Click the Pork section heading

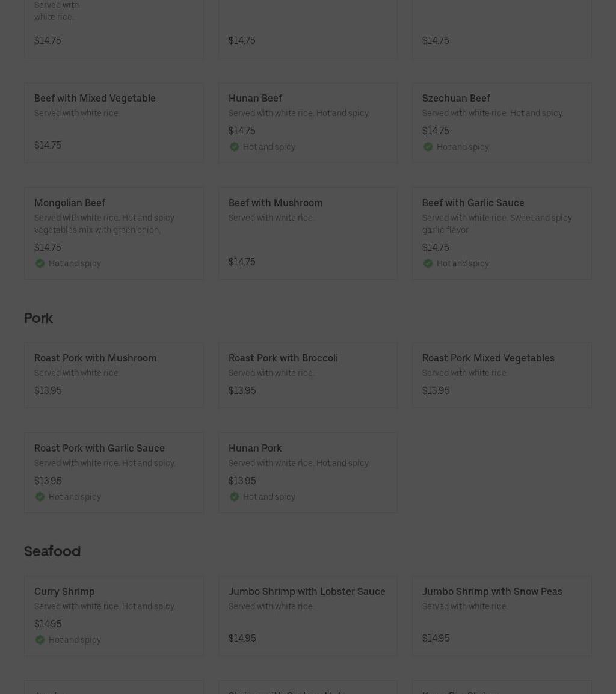pyautogui.click(x=38, y=318)
